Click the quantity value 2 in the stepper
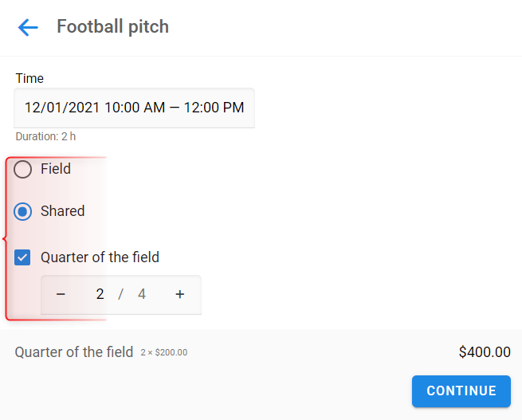The height and width of the screenshot is (420, 522). coord(100,294)
